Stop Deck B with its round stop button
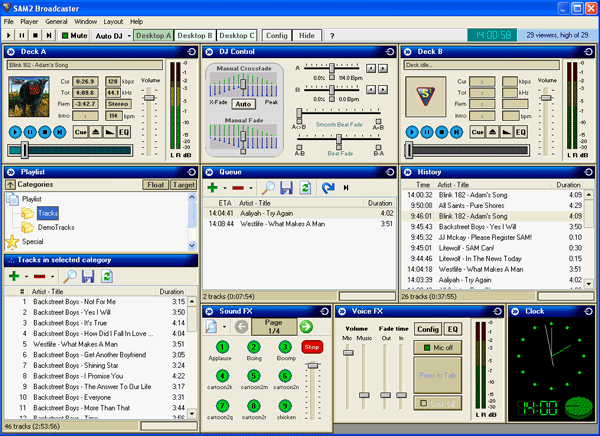Viewport: 600px width, 436px height. (x=442, y=132)
